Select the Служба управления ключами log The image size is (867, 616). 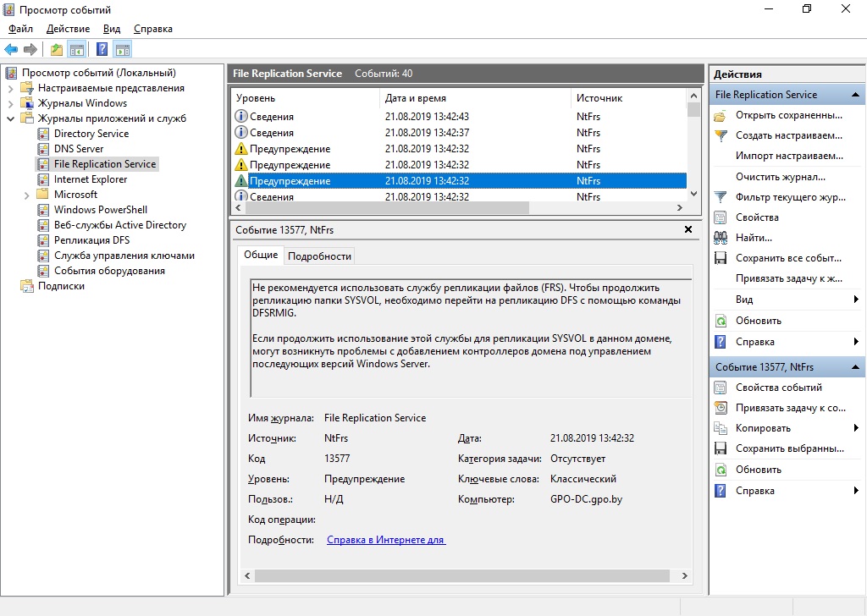tap(124, 256)
